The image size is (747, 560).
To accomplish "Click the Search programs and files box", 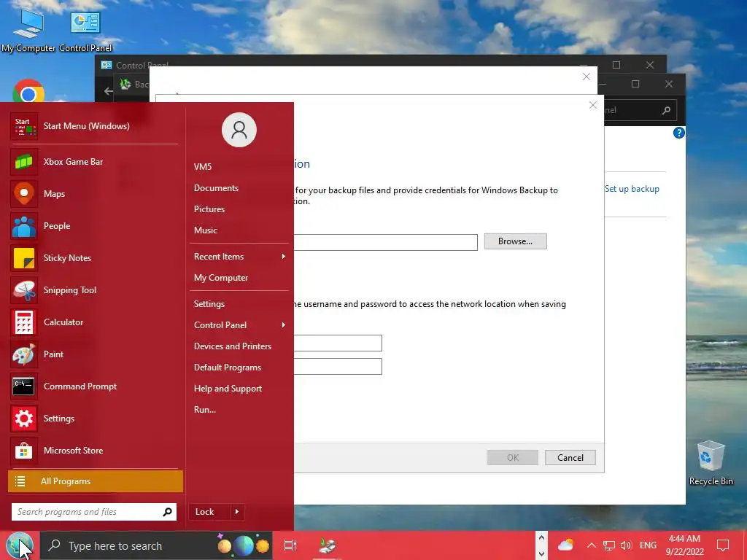I will (94, 512).
